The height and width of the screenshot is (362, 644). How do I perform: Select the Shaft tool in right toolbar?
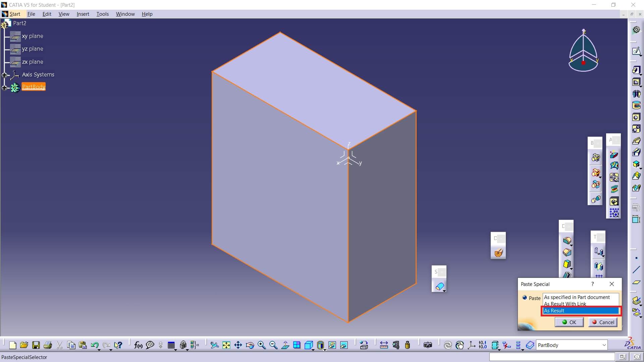[x=636, y=94]
